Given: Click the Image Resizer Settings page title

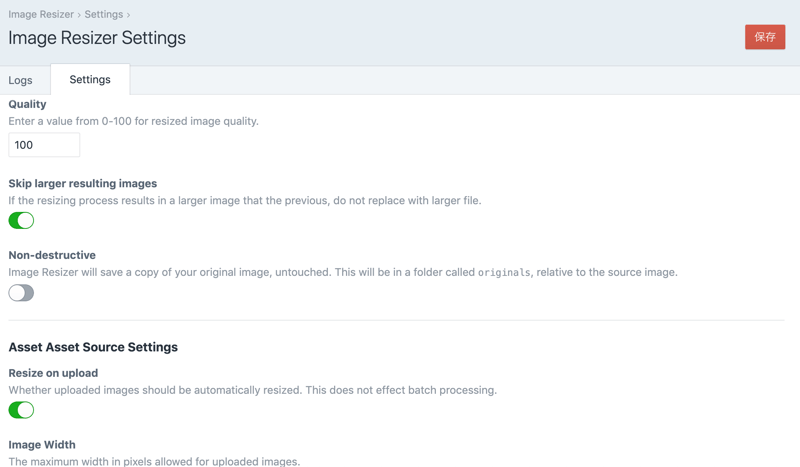Looking at the screenshot, I should click(x=97, y=38).
